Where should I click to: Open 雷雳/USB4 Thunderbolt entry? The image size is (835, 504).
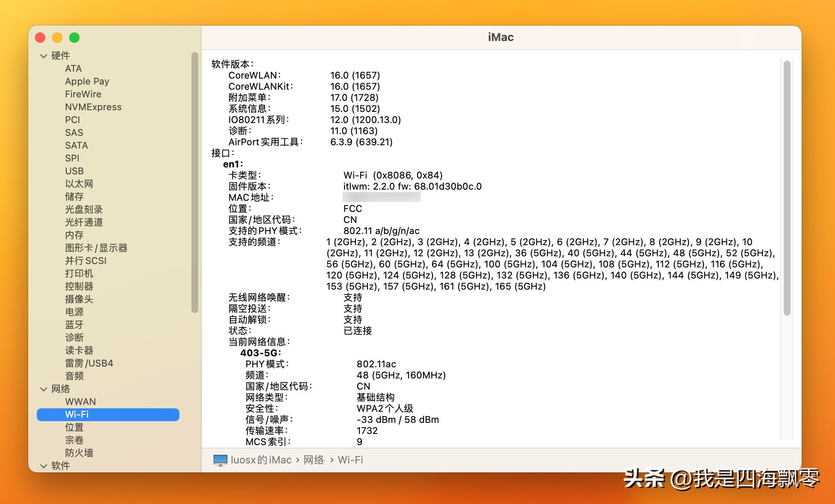coord(88,363)
